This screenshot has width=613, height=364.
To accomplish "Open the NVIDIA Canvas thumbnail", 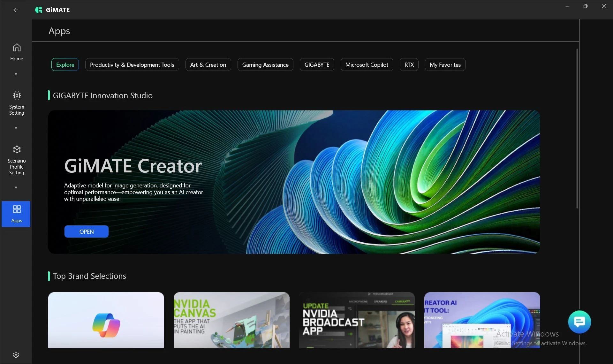I will [231, 320].
